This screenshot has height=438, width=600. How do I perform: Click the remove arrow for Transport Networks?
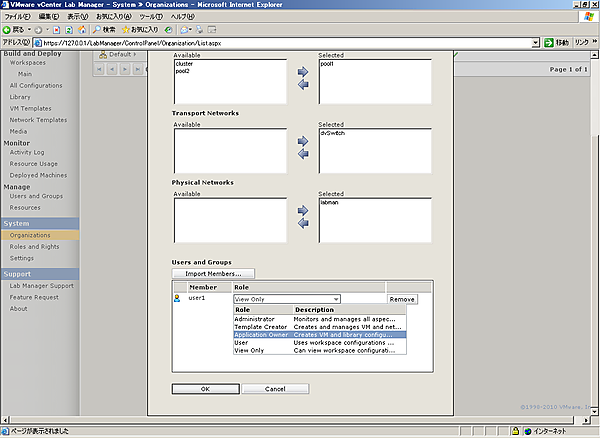click(303, 155)
